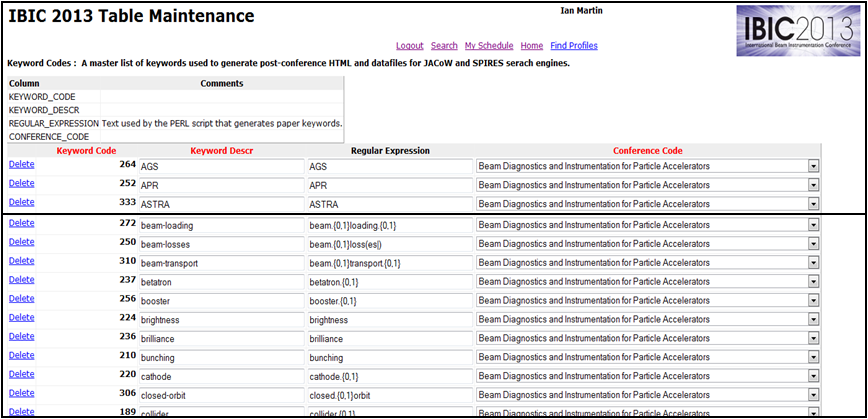Select keyword code 264
868x419 pixels.
click(127, 164)
